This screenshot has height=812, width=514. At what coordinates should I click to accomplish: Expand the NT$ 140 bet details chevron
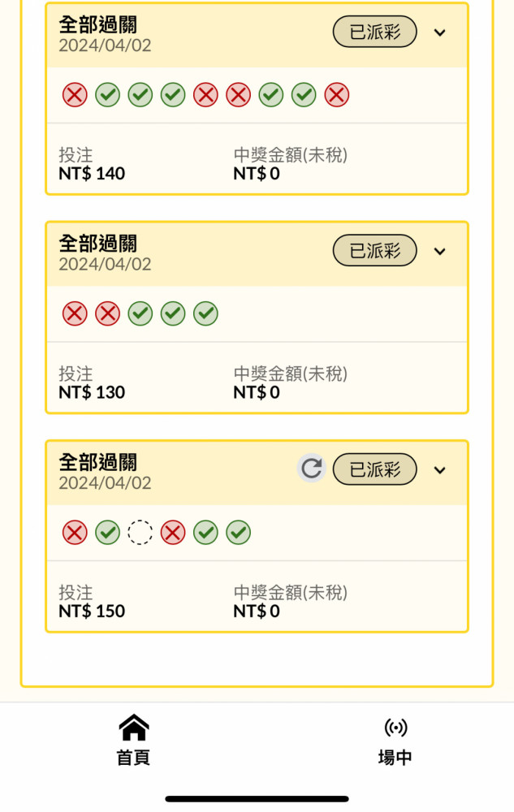pyautogui.click(x=439, y=32)
